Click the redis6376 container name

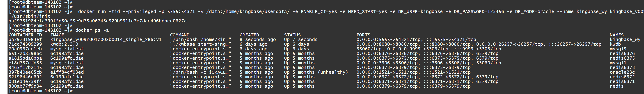tap(622, 54)
